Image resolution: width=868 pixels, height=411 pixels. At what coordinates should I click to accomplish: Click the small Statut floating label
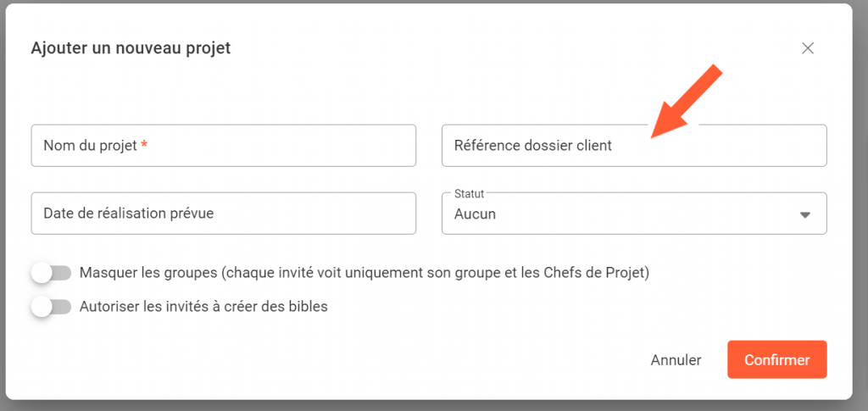pos(469,194)
